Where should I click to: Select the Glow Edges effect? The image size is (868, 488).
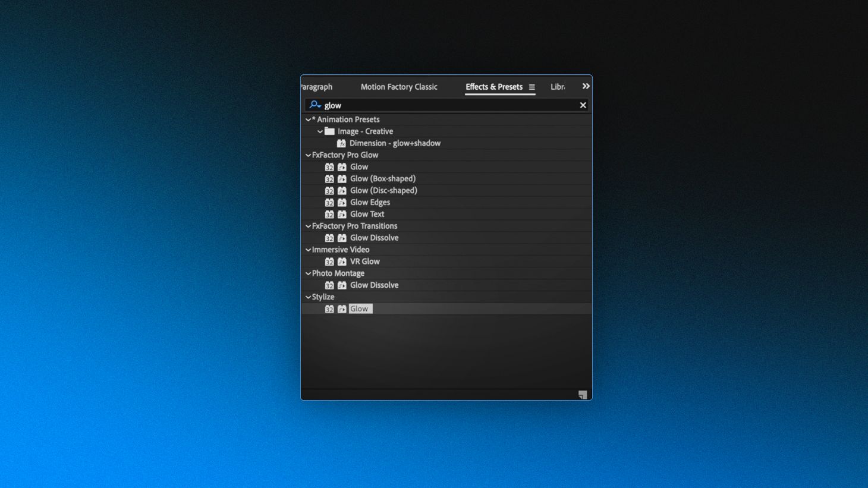pyautogui.click(x=370, y=203)
